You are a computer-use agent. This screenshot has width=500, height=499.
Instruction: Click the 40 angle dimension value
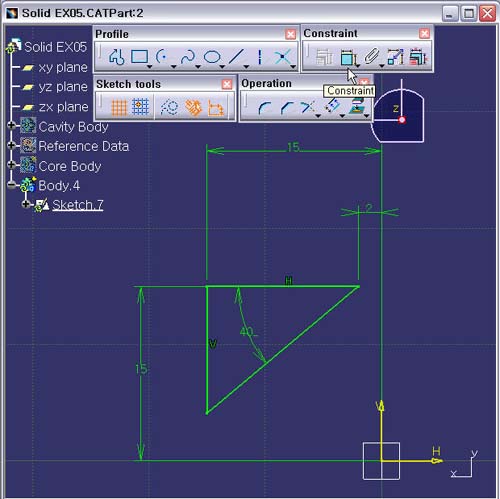(247, 331)
